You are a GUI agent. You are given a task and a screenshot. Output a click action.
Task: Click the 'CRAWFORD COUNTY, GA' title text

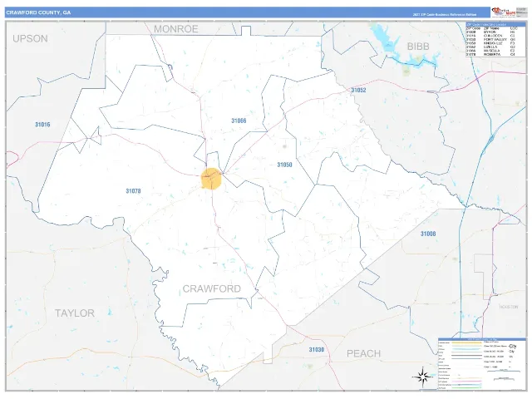coord(38,12)
